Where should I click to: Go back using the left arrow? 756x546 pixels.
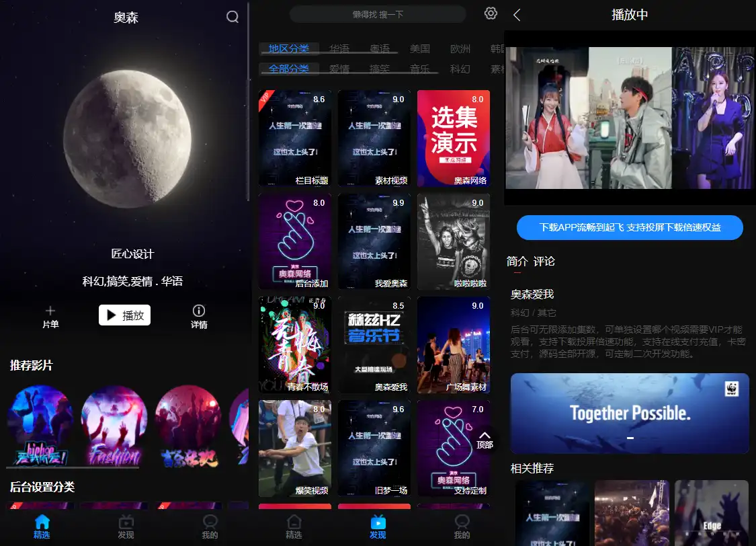pos(517,15)
